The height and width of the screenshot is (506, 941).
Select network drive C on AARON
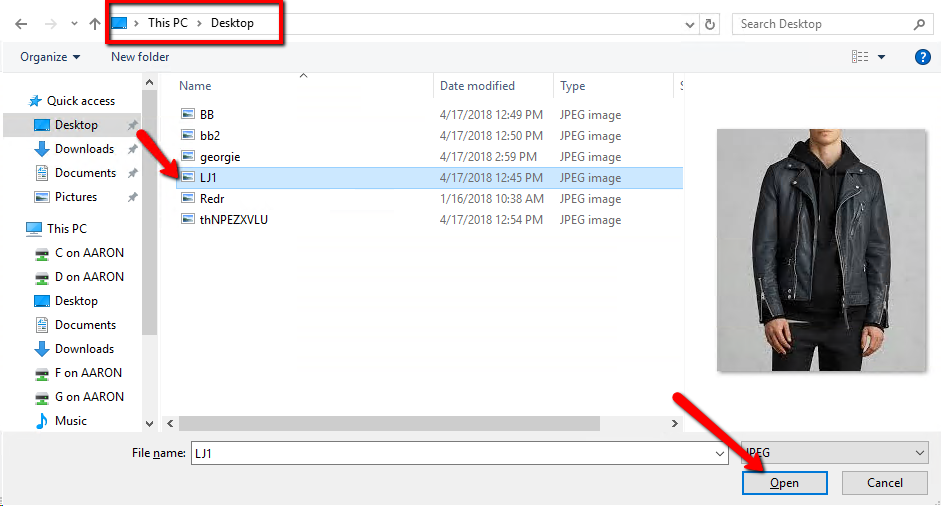point(89,253)
